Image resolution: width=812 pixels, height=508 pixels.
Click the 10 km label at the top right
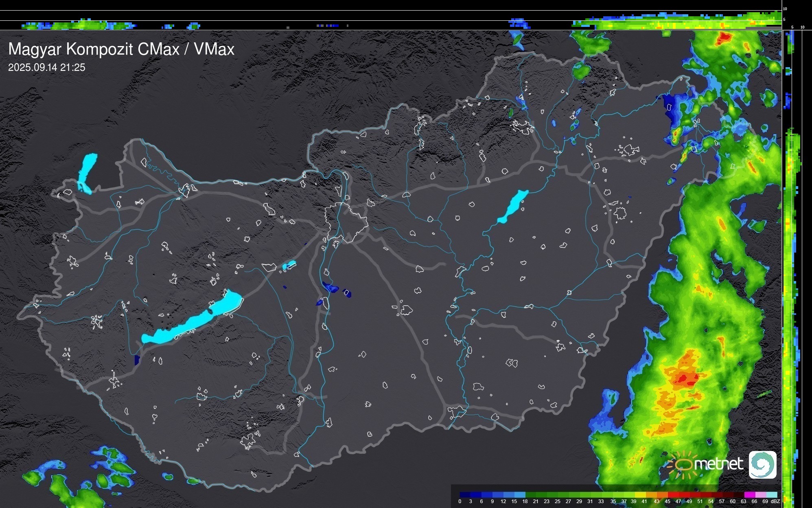tap(785, 9)
